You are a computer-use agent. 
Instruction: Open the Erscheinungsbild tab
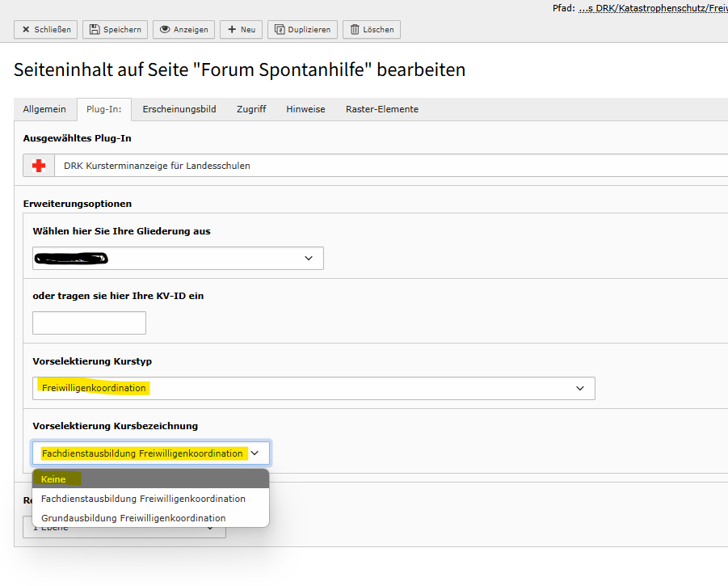(179, 109)
